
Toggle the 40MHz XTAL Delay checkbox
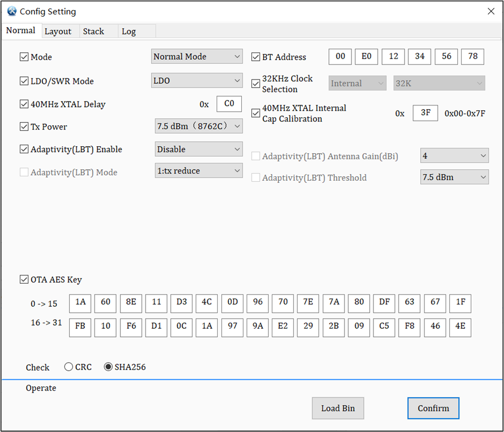[x=24, y=103]
